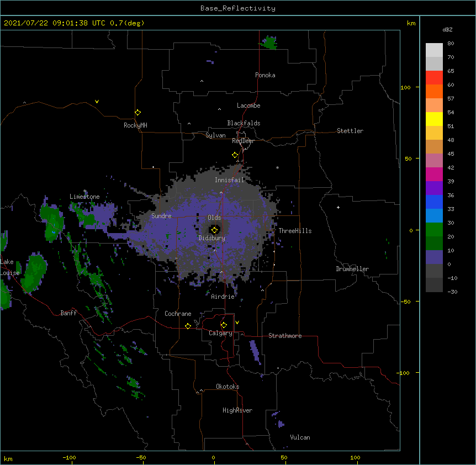Click the Sylvan city label

coord(215,135)
